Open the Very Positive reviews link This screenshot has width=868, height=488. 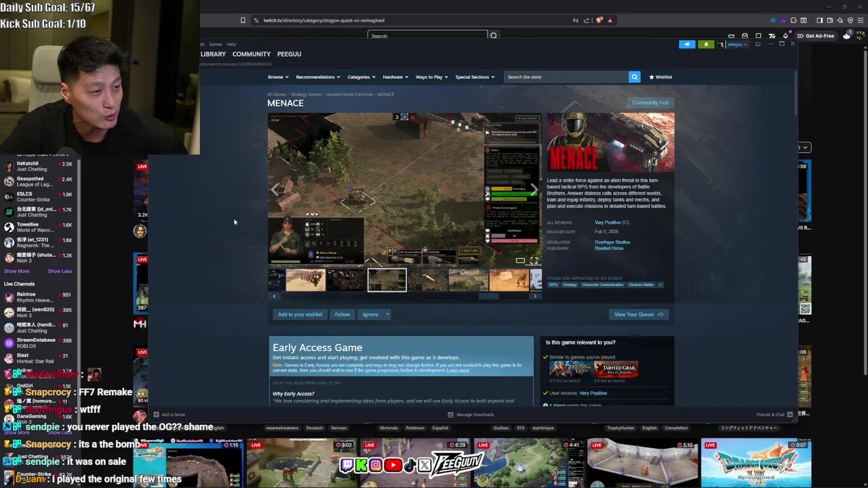tap(608, 222)
